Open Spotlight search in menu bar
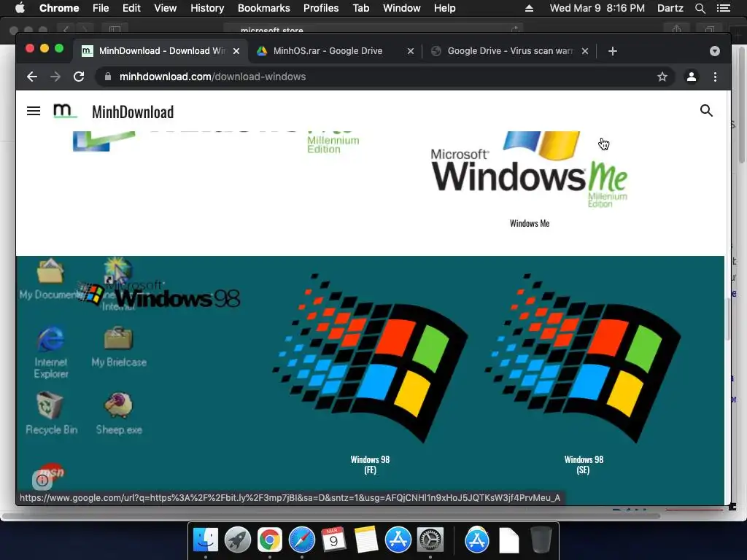The image size is (747, 560). point(700,8)
